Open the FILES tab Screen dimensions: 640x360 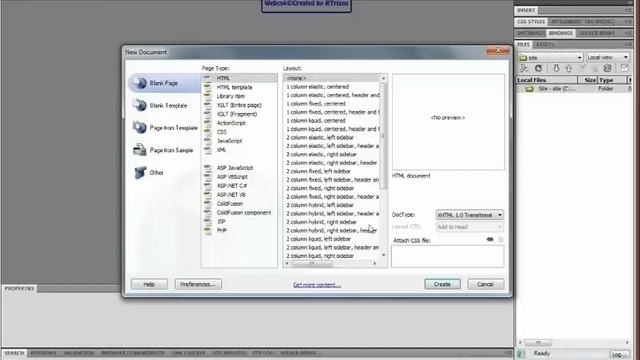point(523,44)
